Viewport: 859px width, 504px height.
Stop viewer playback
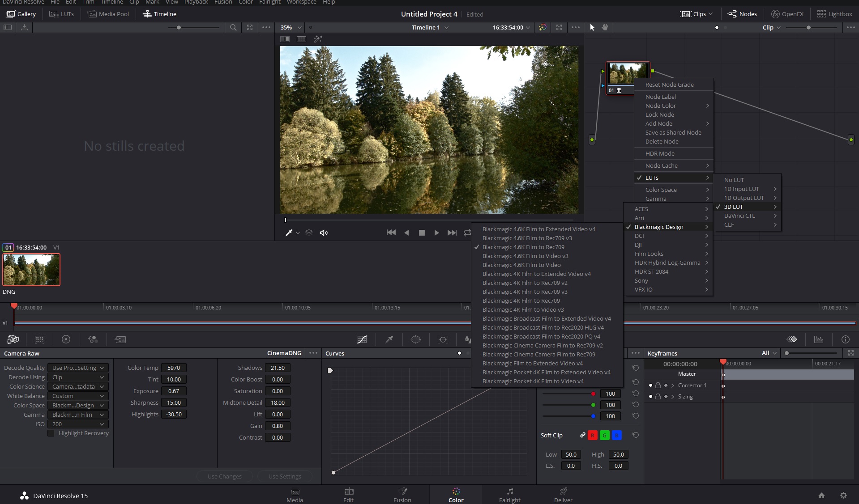422,233
